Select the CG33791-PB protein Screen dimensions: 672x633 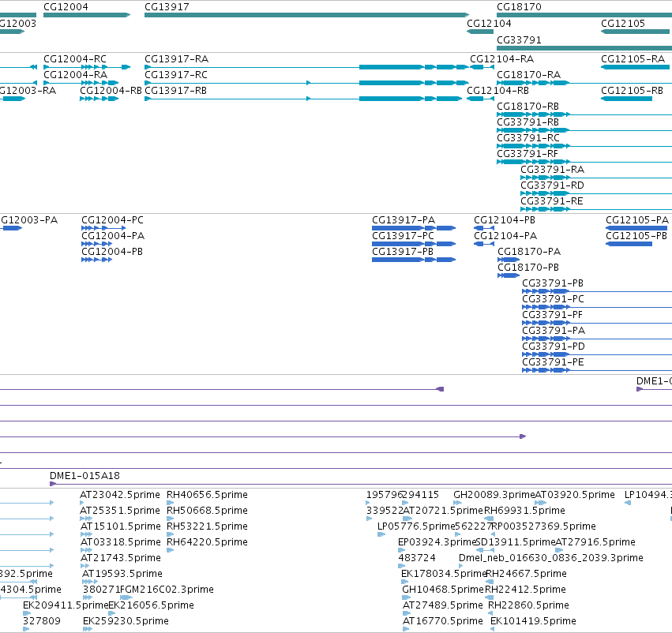tap(553, 283)
